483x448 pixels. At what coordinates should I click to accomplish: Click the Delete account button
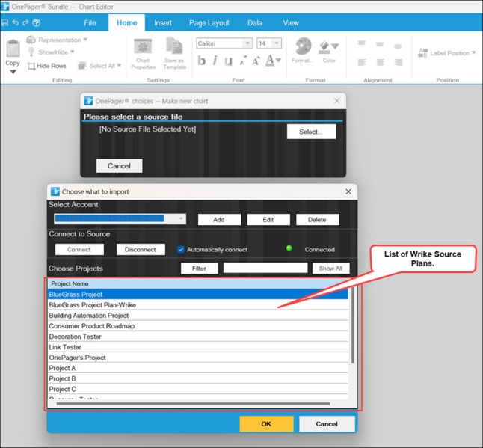pos(317,219)
